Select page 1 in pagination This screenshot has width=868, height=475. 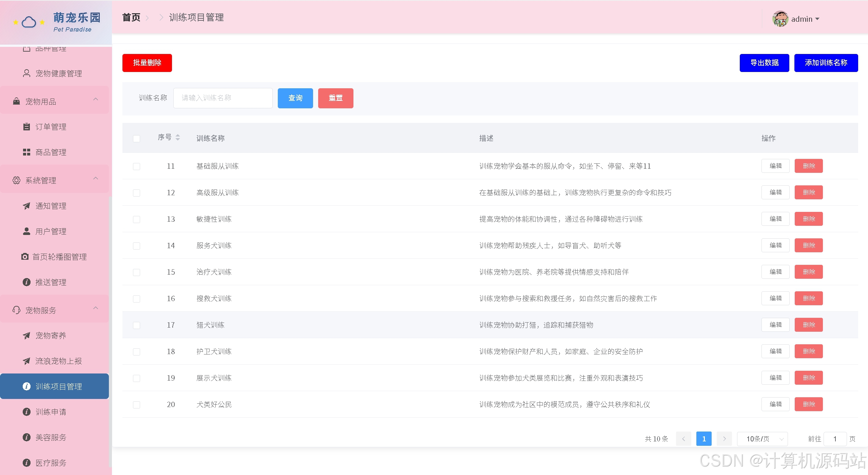[704, 439]
